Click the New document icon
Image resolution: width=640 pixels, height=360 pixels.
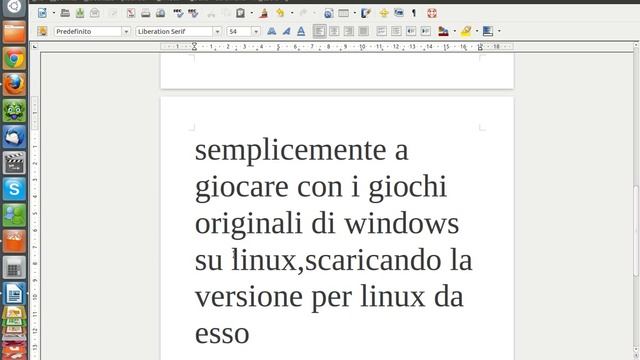pos(42,13)
